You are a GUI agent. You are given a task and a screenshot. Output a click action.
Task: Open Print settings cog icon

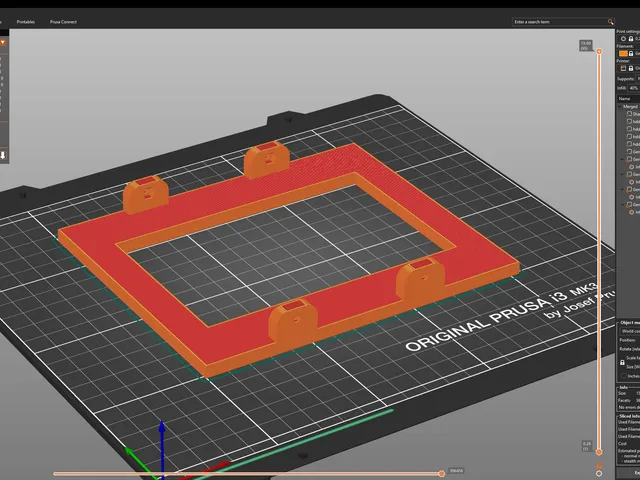[623, 38]
